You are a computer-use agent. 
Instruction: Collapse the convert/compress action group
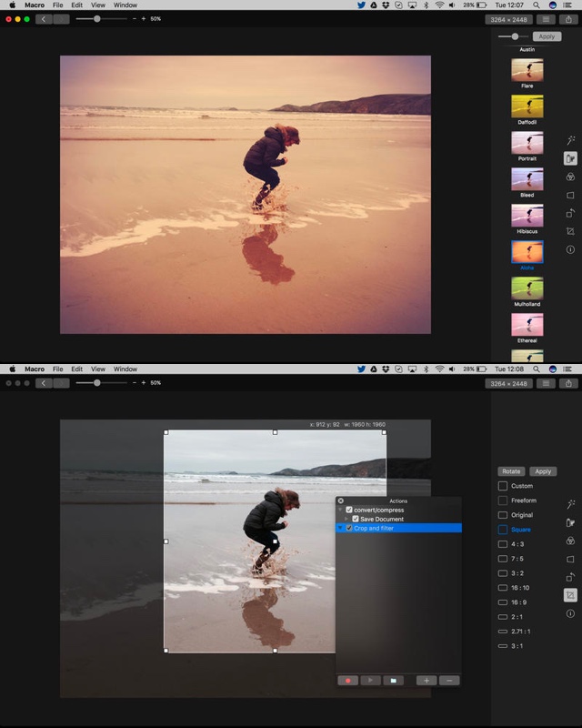[340, 510]
